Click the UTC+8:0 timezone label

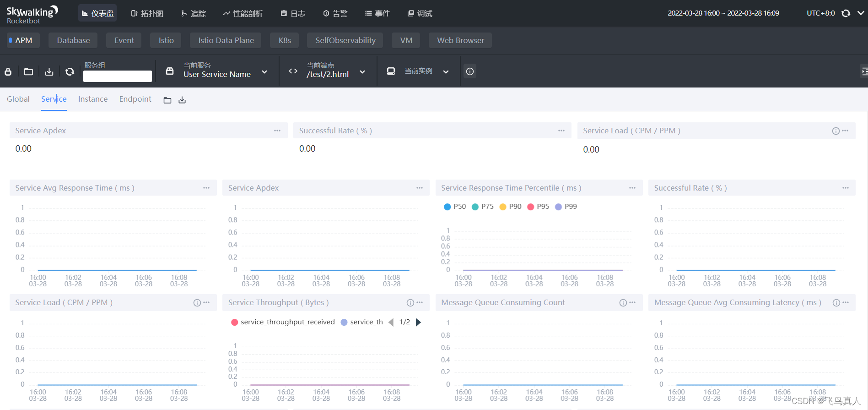click(x=820, y=13)
